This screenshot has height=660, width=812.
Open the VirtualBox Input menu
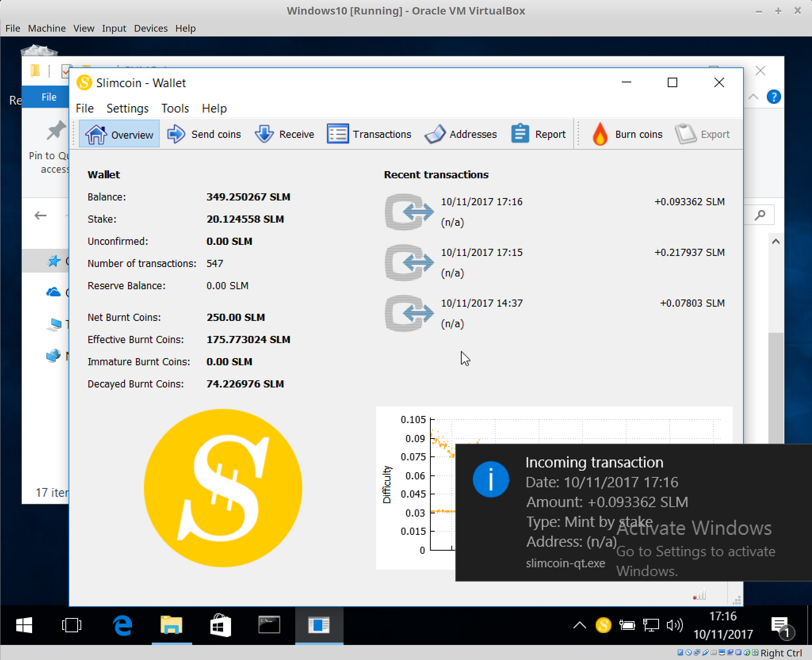pyautogui.click(x=114, y=28)
